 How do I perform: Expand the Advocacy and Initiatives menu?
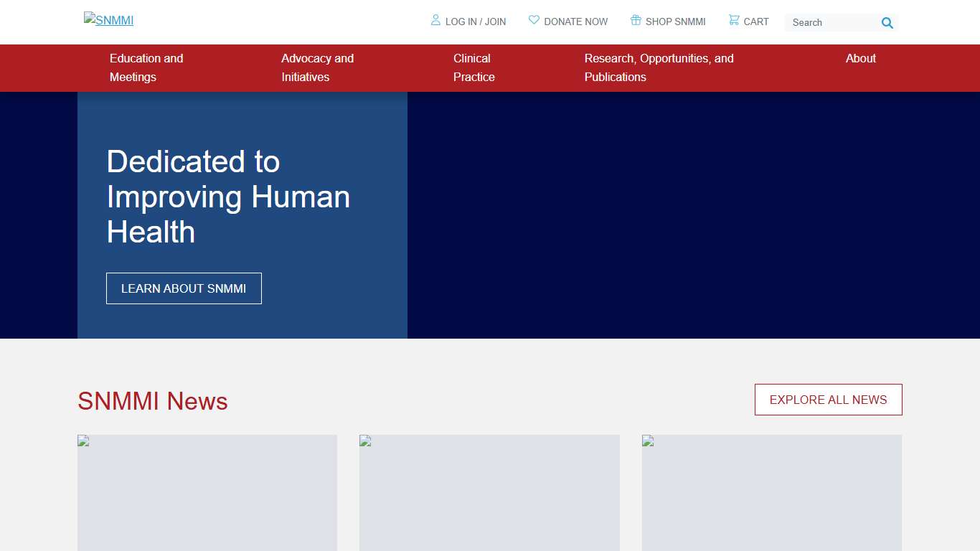pos(317,67)
